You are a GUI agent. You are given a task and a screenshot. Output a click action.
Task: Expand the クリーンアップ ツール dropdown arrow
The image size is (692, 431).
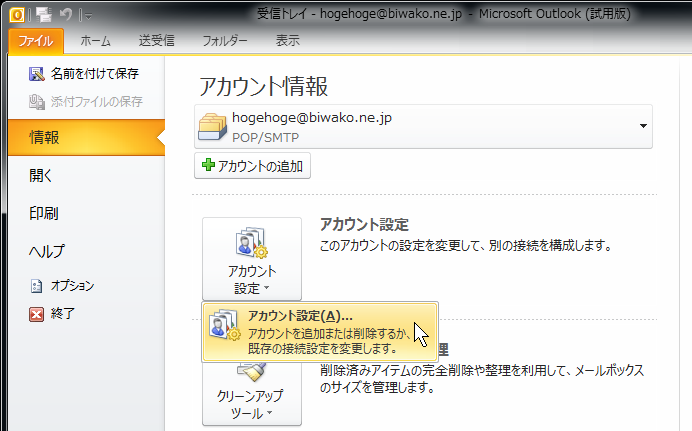point(269,413)
